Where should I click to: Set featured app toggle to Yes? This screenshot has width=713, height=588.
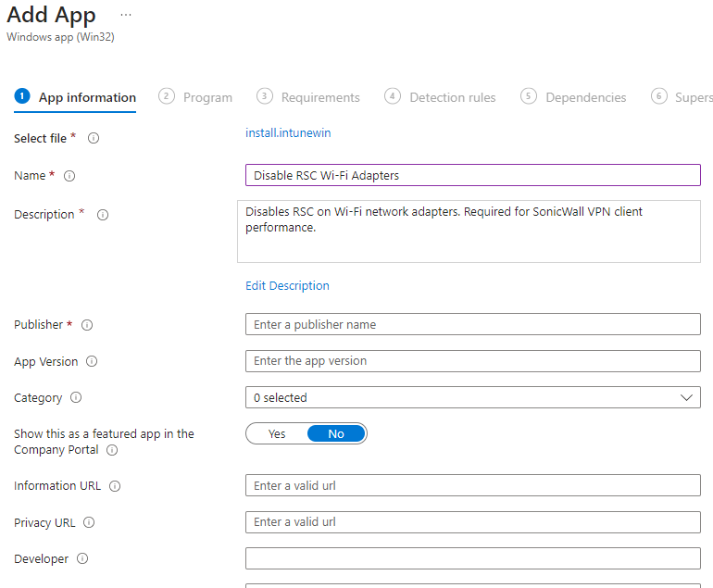pyautogui.click(x=277, y=433)
